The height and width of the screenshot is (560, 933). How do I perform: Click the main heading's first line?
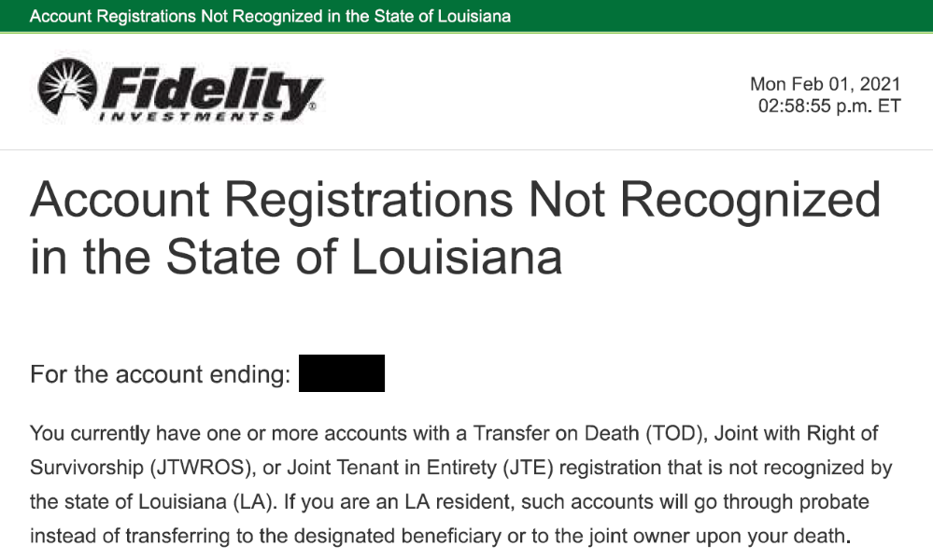[x=456, y=200]
